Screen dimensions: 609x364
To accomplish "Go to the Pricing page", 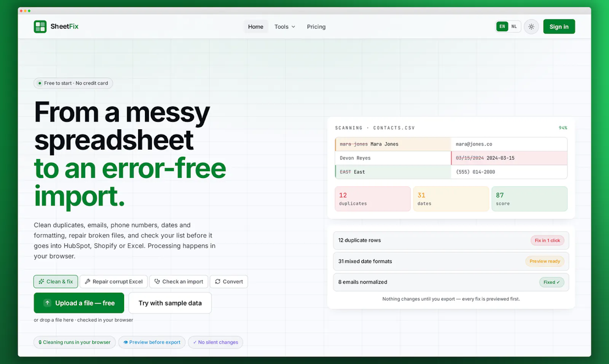I will click(316, 27).
